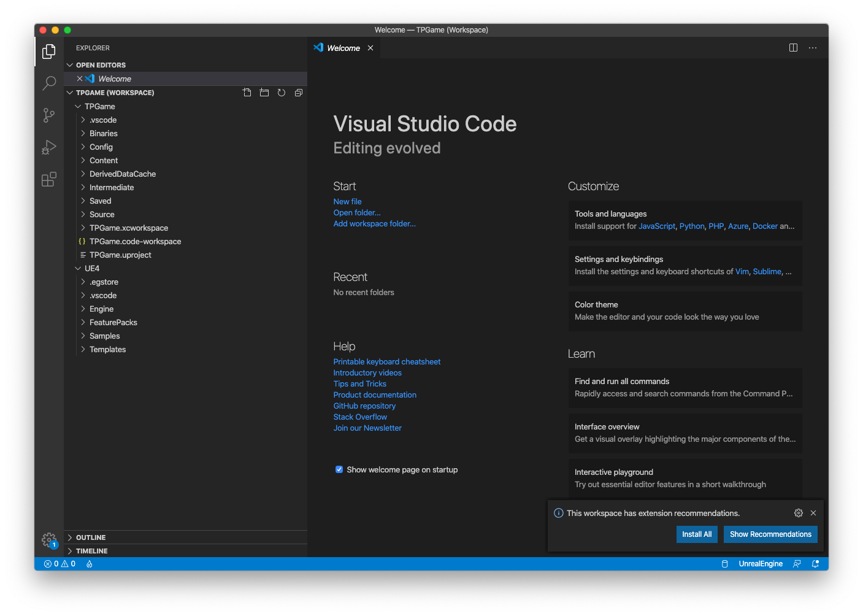Expand the Config folder
Screen dimensions: 863x616
coord(185,147)
